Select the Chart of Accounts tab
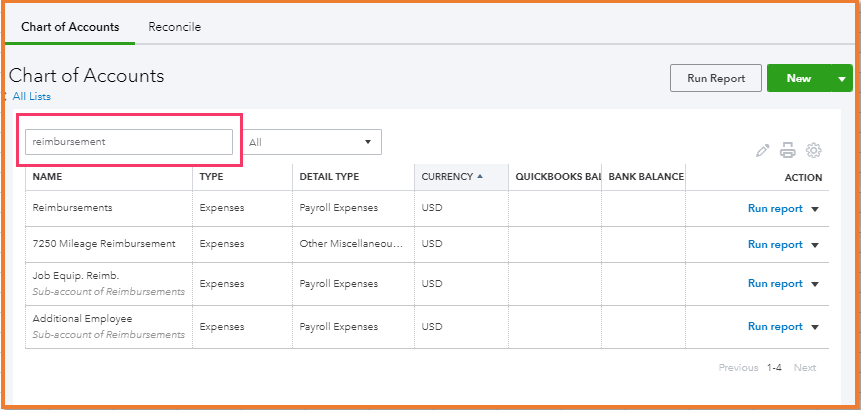 (70, 27)
